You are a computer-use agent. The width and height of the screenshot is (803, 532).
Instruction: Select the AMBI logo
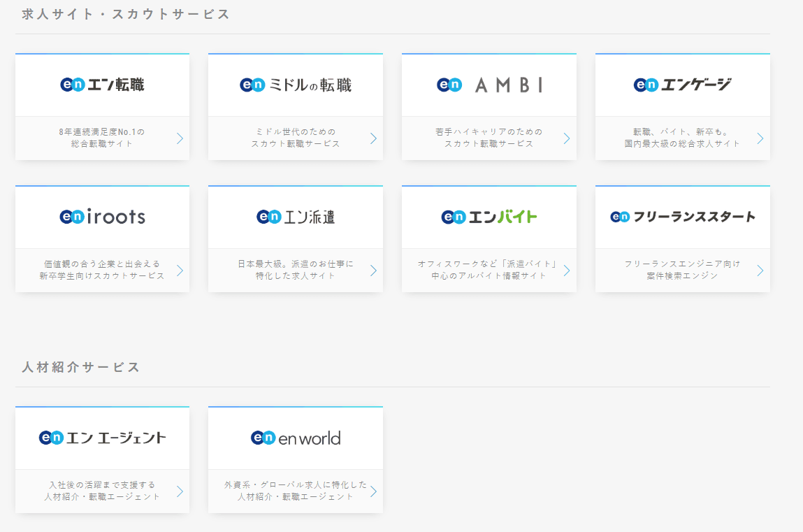[x=489, y=85]
